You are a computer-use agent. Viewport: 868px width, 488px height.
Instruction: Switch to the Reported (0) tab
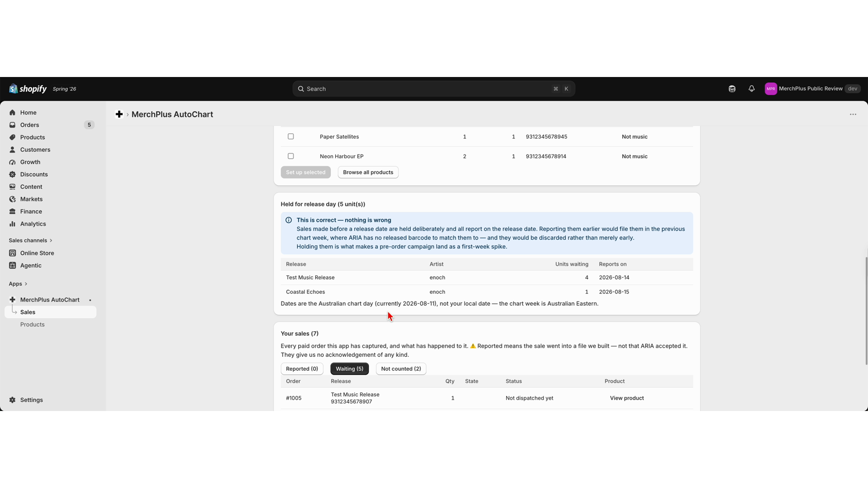[x=302, y=369]
